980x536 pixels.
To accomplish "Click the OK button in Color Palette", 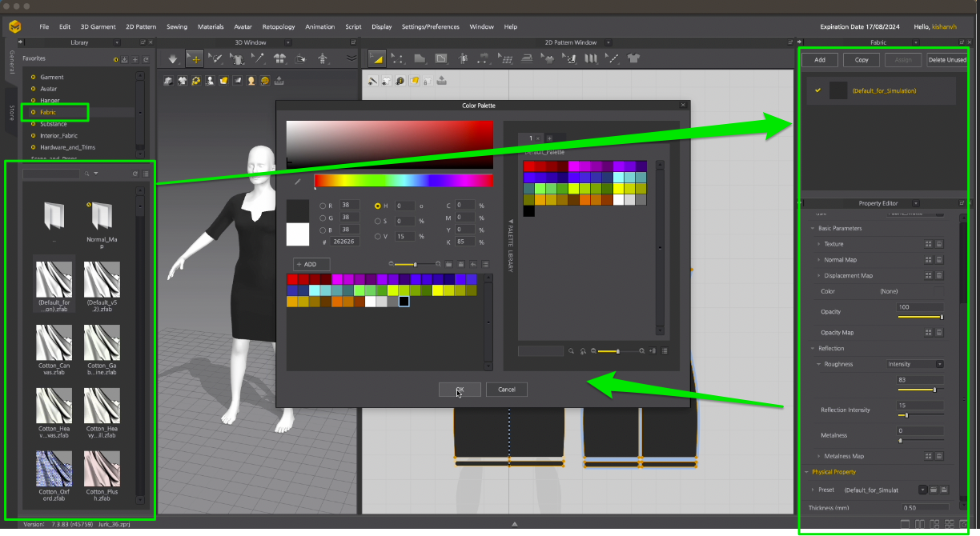I will pyautogui.click(x=460, y=390).
